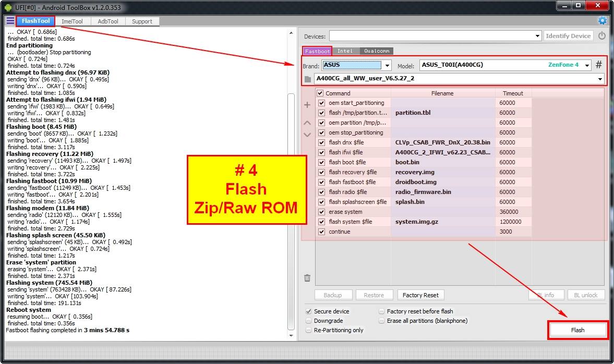Toggle Secure device checkbox
This screenshot has height=364, width=614.
tap(309, 311)
